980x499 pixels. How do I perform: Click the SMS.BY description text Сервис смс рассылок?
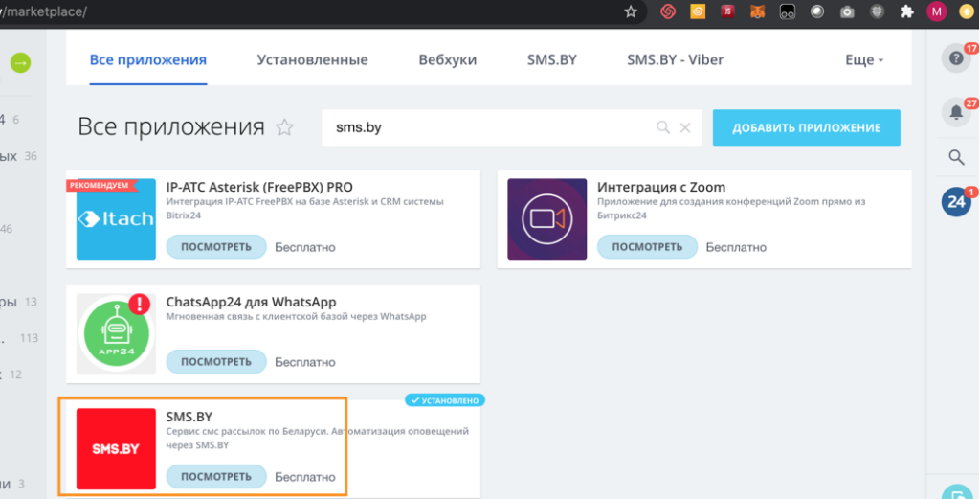coord(318,439)
